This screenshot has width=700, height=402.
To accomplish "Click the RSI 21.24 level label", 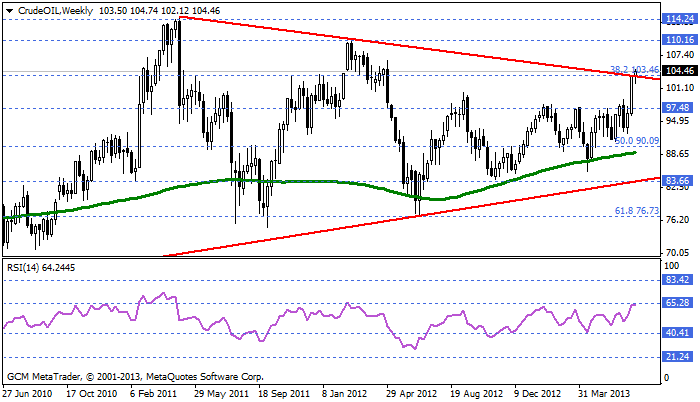I will tap(679, 356).
